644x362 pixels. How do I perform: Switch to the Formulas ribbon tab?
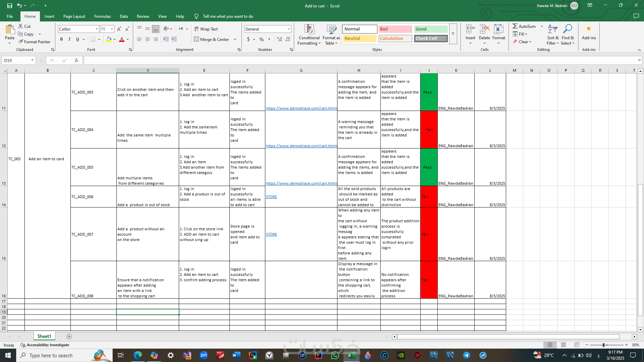pos(102,16)
